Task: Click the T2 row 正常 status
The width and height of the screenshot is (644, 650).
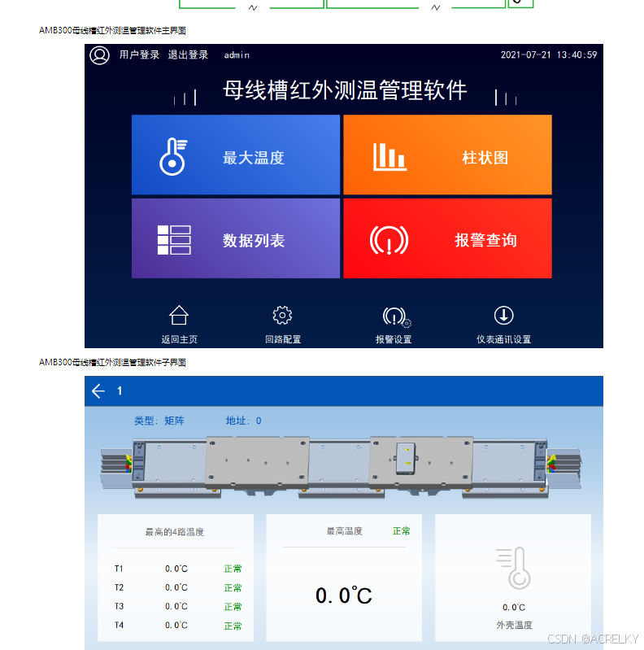Action: (233, 588)
